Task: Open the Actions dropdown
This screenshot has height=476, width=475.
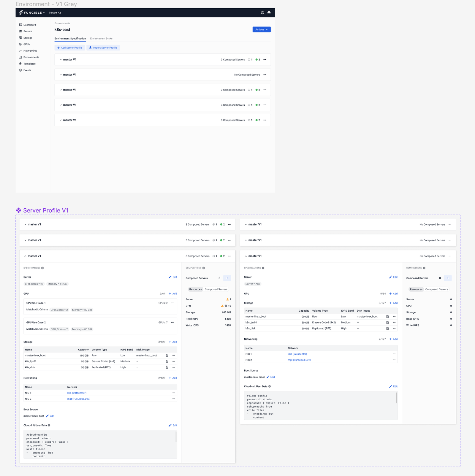Action: 261,30
